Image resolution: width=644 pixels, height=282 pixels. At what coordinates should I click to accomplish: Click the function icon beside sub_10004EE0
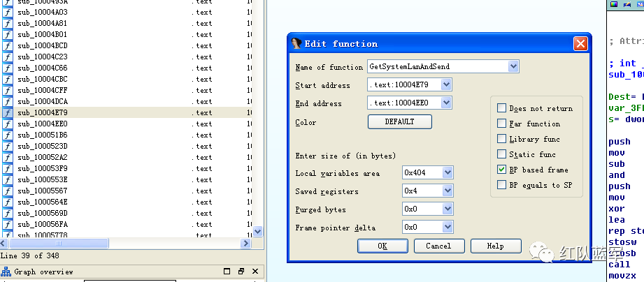(8, 124)
